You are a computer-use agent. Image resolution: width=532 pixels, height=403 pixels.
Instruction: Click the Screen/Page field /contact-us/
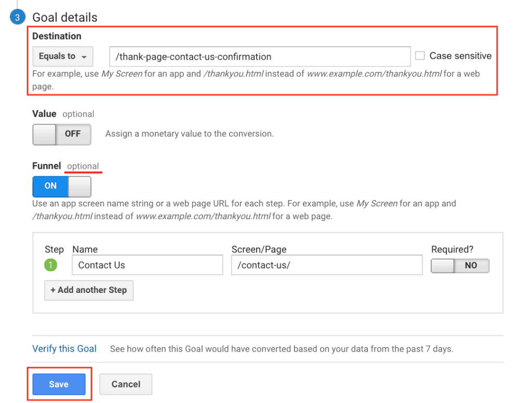click(327, 265)
